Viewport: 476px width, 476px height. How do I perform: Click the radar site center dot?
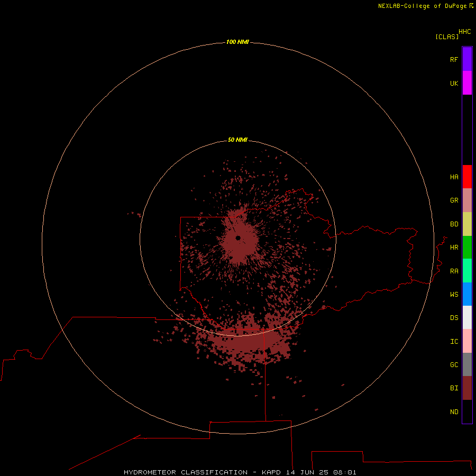[238, 238]
